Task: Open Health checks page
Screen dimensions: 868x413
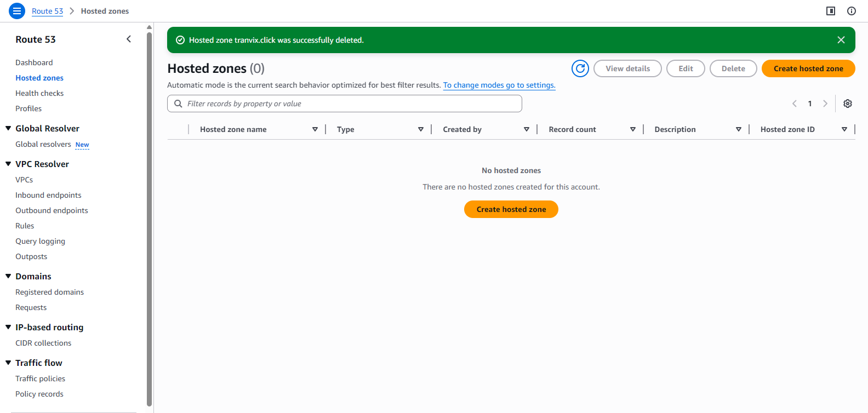Action: pos(39,93)
